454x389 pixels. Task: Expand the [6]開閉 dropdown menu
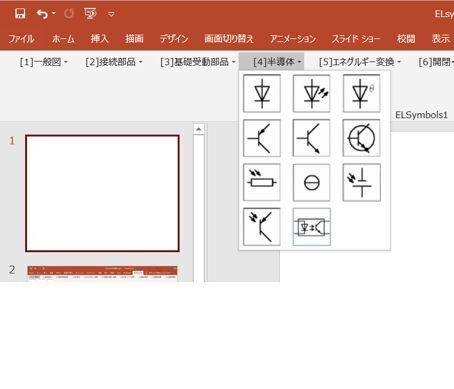click(436, 62)
